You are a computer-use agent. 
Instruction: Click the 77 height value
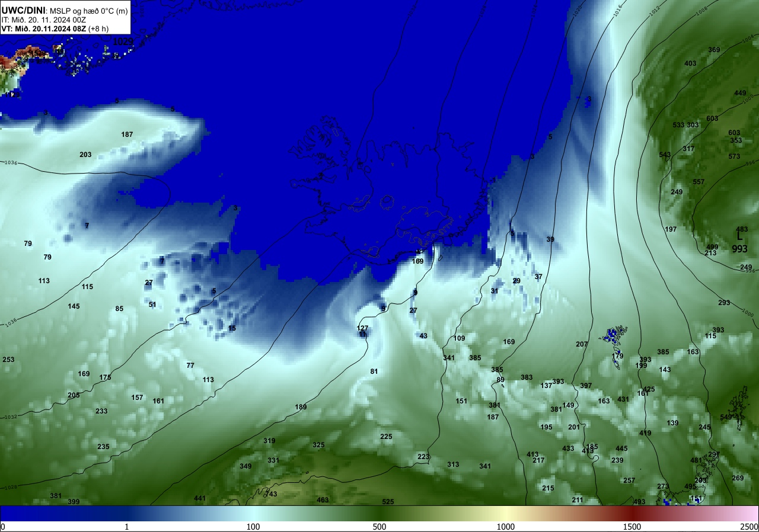pyautogui.click(x=190, y=366)
